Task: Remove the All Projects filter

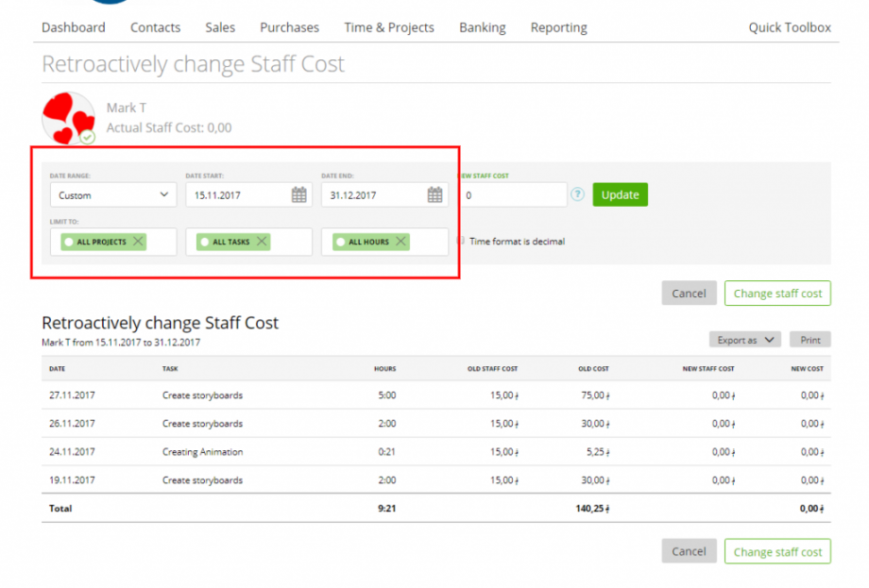Action: (x=138, y=241)
